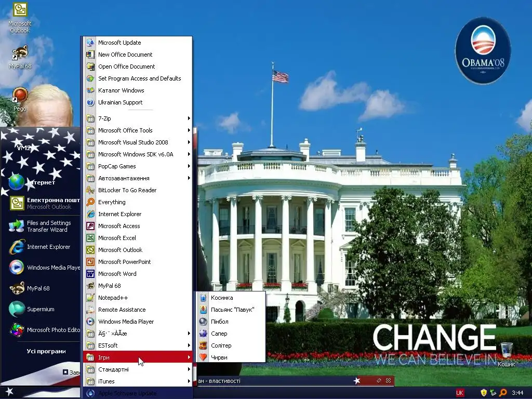The width and height of the screenshot is (532, 399).
Task: Expand Microsoft Office Tools submenu arrow
Action: tap(189, 130)
